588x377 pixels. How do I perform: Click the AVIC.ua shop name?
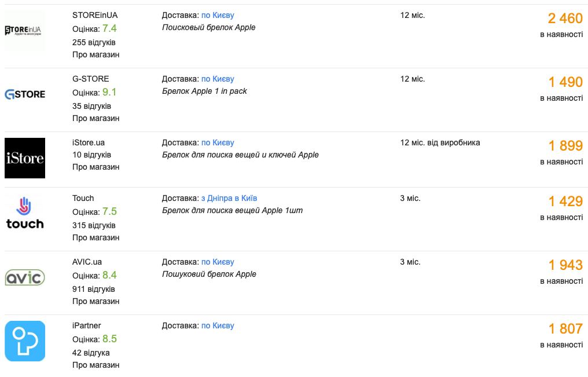tap(87, 262)
